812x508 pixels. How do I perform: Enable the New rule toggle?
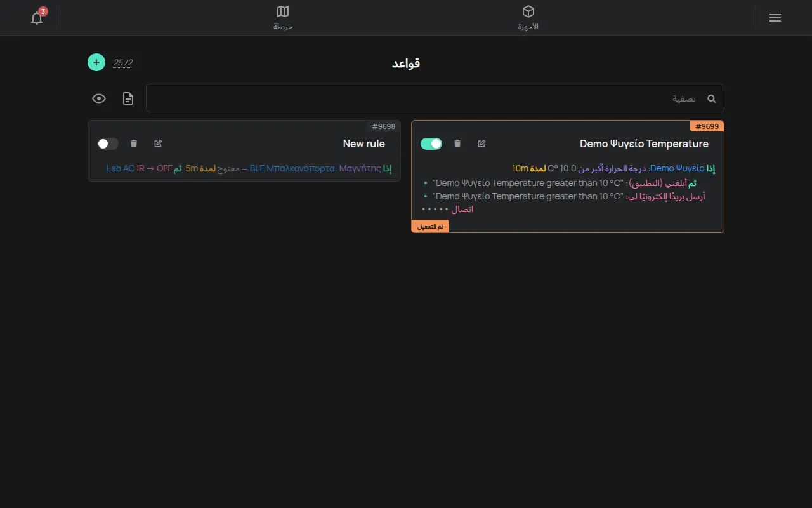tap(108, 144)
